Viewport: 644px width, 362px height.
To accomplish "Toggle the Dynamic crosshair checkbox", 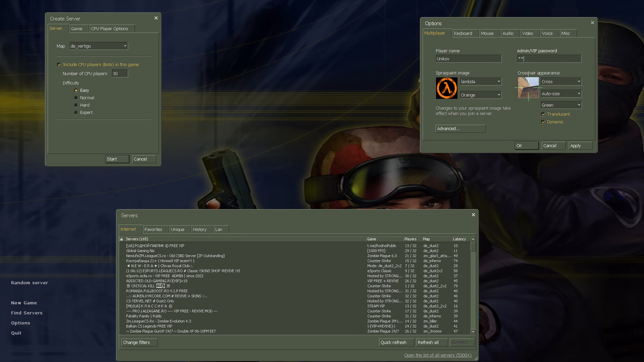I will click(x=543, y=122).
